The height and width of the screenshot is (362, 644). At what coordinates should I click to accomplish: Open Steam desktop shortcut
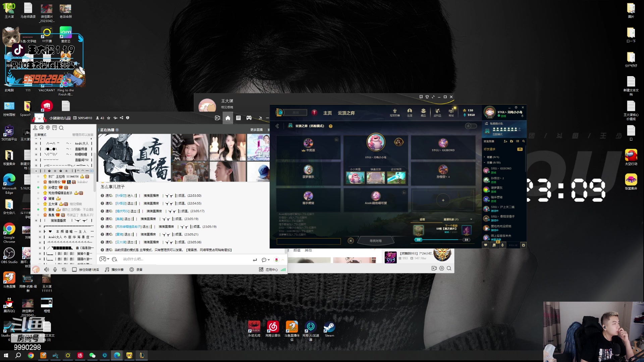coord(329,329)
